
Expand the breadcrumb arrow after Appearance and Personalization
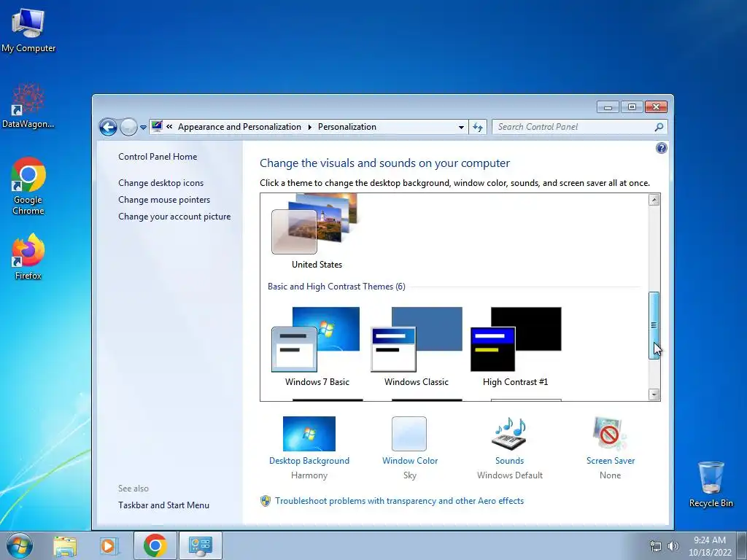pos(309,127)
